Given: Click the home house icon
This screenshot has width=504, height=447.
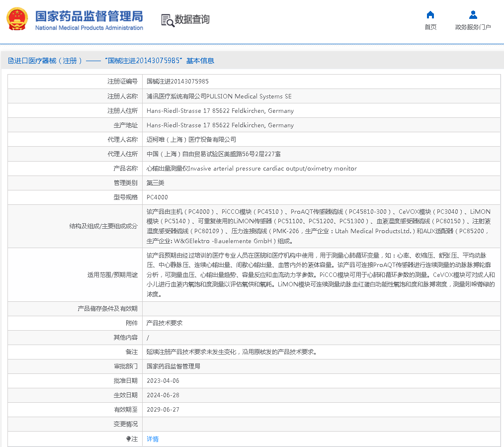Looking at the screenshot, I should [x=430, y=15].
